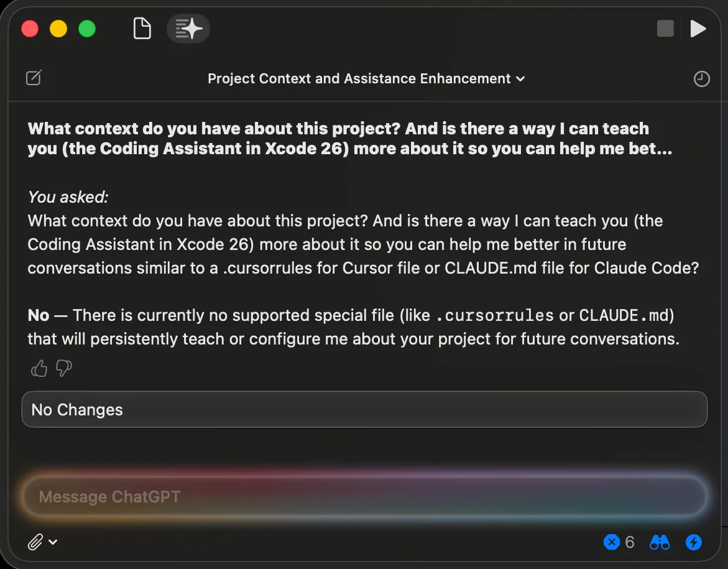This screenshot has height=569, width=728.
Task: Stop generation with the blue X octagon icon
Action: (x=611, y=542)
